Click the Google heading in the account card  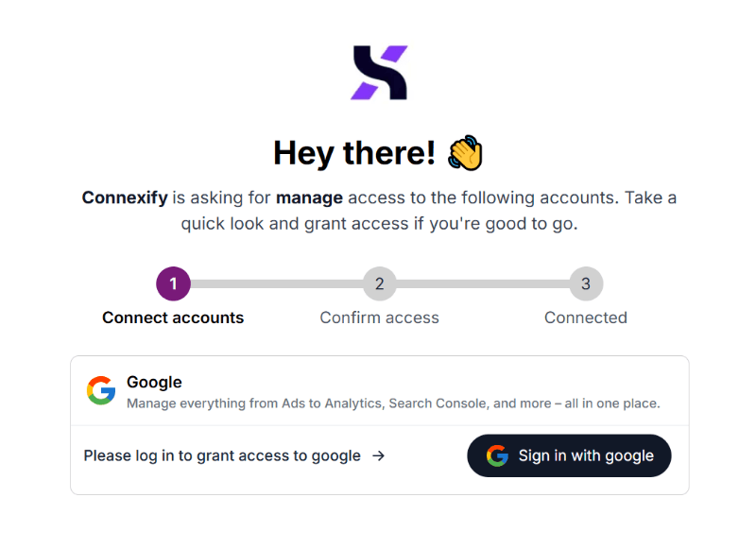point(154,382)
